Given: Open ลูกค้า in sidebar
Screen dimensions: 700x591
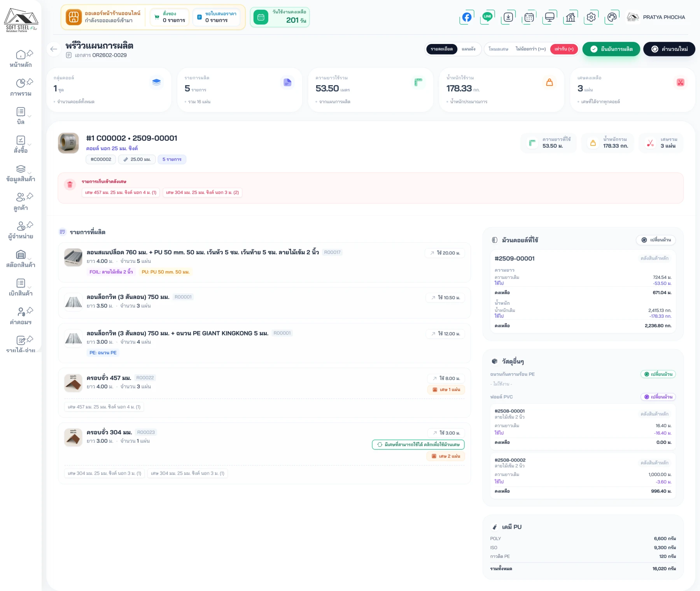Looking at the screenshot, I should [21, 202].
